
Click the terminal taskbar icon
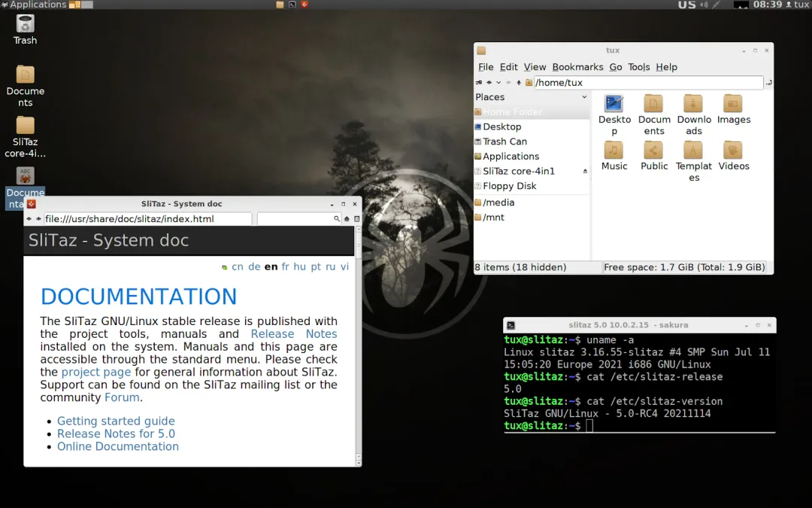click(292, 5)
